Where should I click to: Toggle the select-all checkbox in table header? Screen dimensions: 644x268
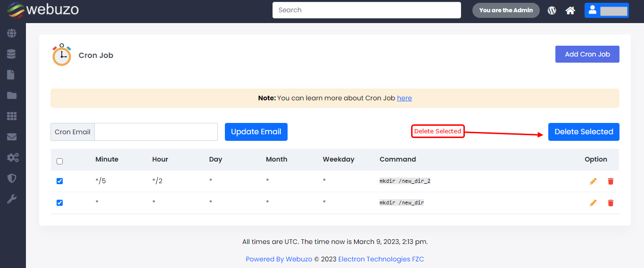click(59, 162)
